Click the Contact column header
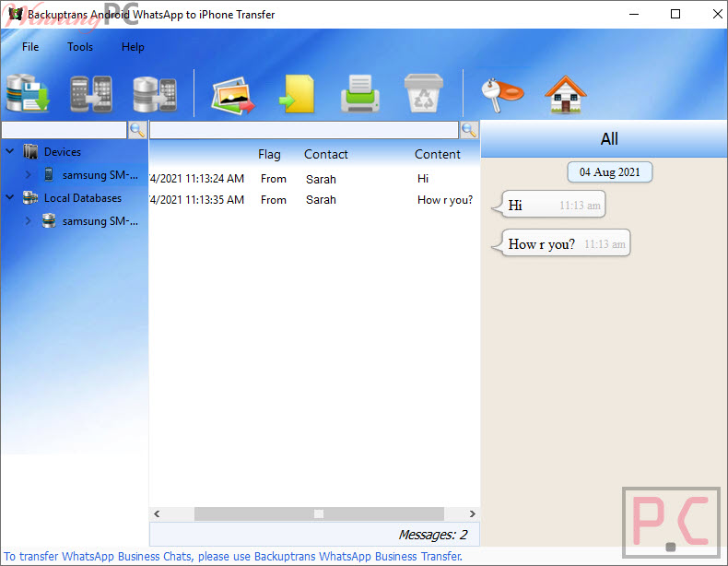The image size is (728, 566). click(x=326, y=154)
